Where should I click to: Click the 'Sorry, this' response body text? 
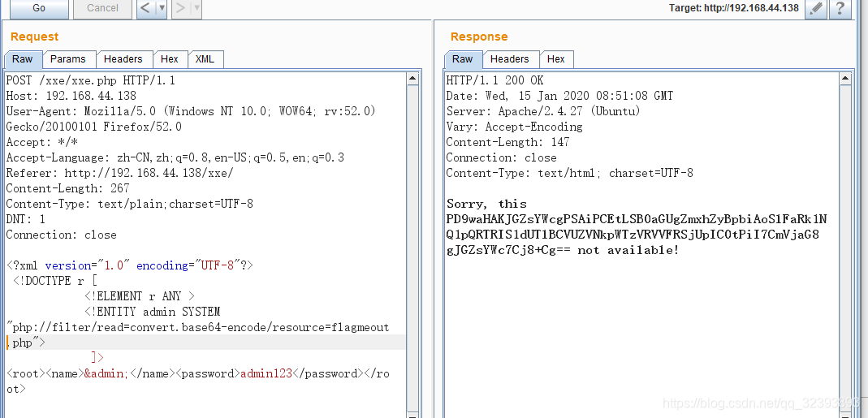click(486, 205)
